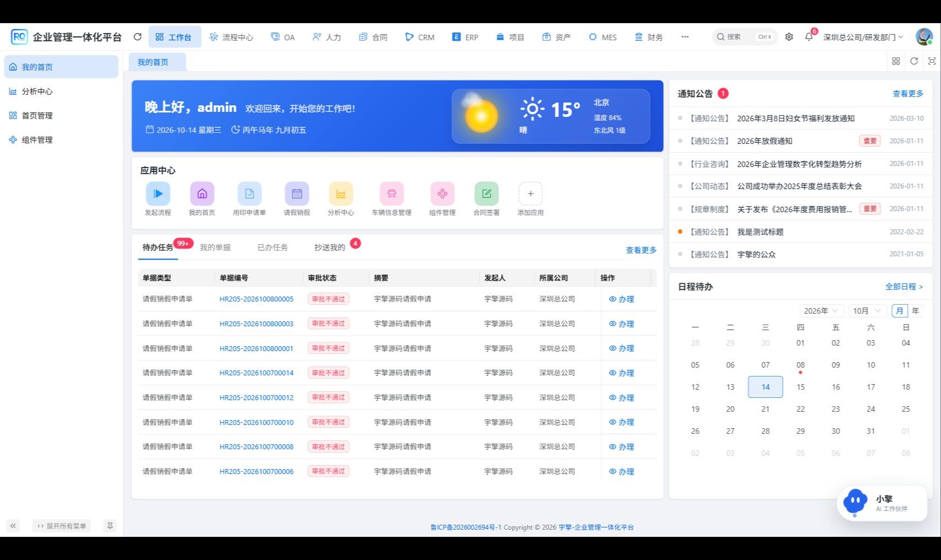
Task: Open the CRM top menu
Action: tap(420, 37)
